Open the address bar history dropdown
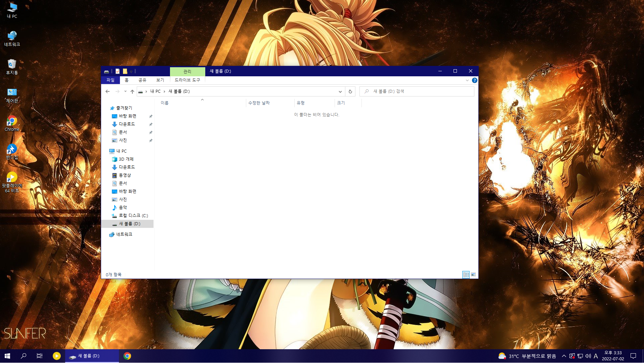 340,91
